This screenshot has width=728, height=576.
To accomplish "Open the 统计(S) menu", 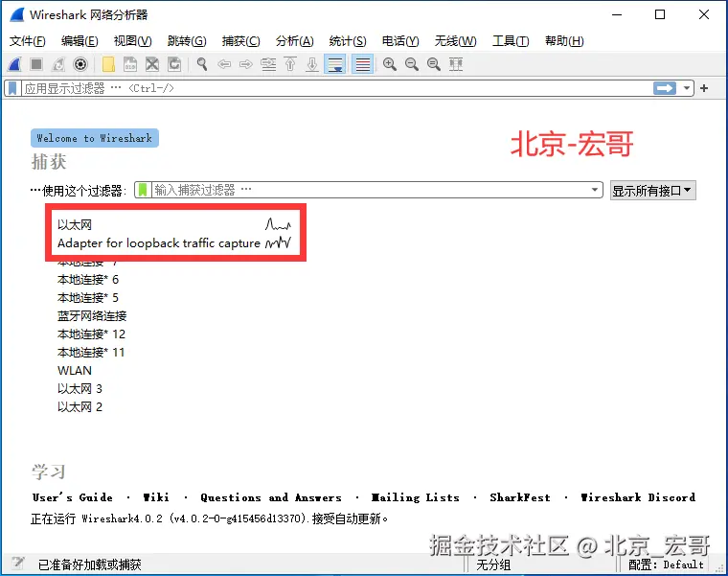I will [x=348, y=41].
